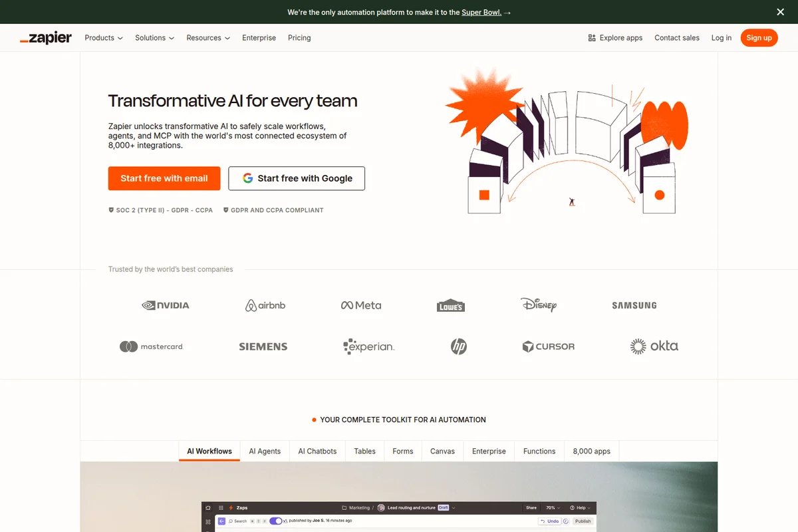The height and width of the screenshot is (532, 798).
Task: Expand the Resources navigation dropdown
Action: tap(208, 38)
